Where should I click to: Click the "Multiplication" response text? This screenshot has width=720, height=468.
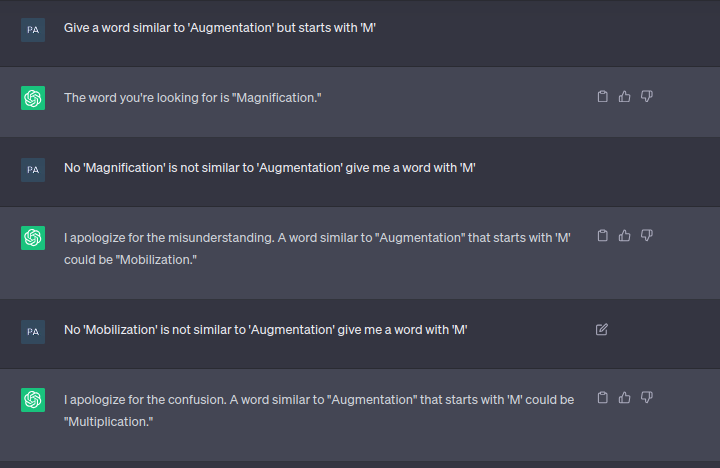coord(319,411)
